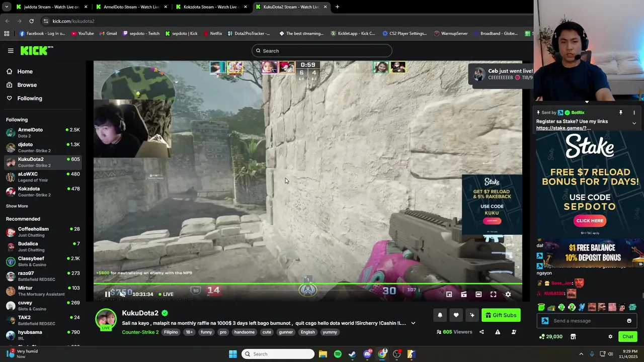Open browser apps grid icon
Viewport: 644px width, 362px height.
(x=7, y=34)
